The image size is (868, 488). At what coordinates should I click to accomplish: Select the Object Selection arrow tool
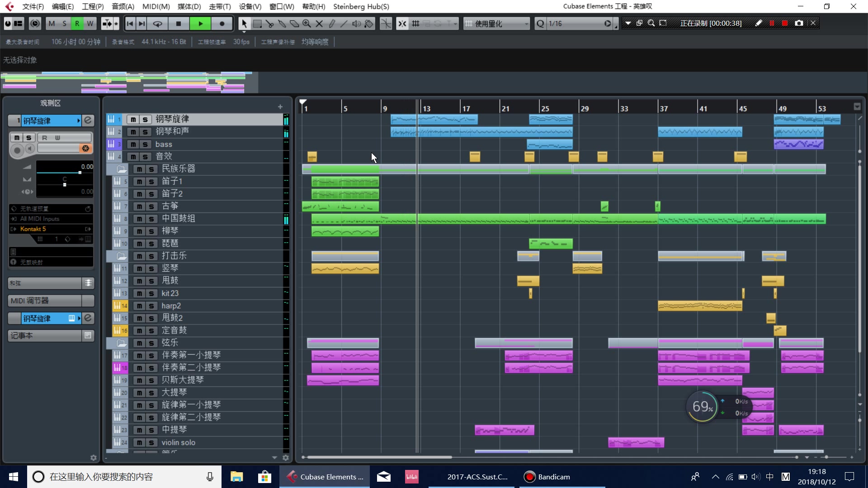[x=244, y=23]
